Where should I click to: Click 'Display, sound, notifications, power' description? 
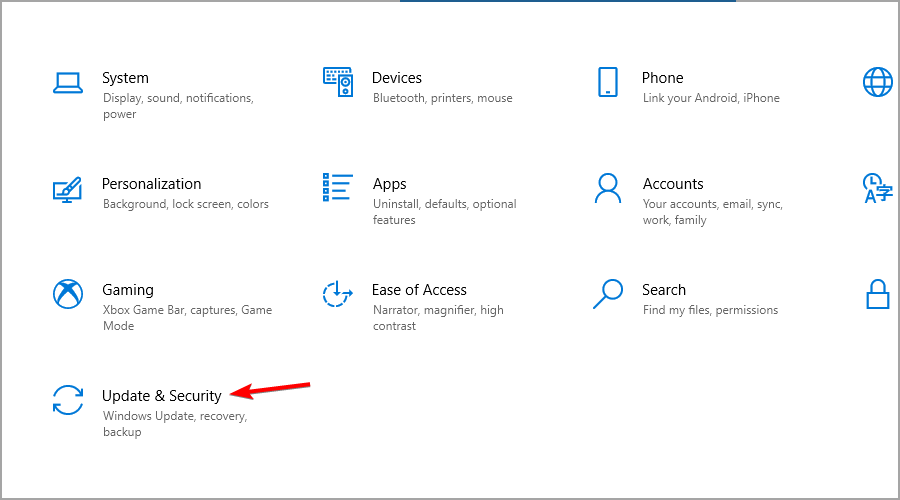point(179,106)
